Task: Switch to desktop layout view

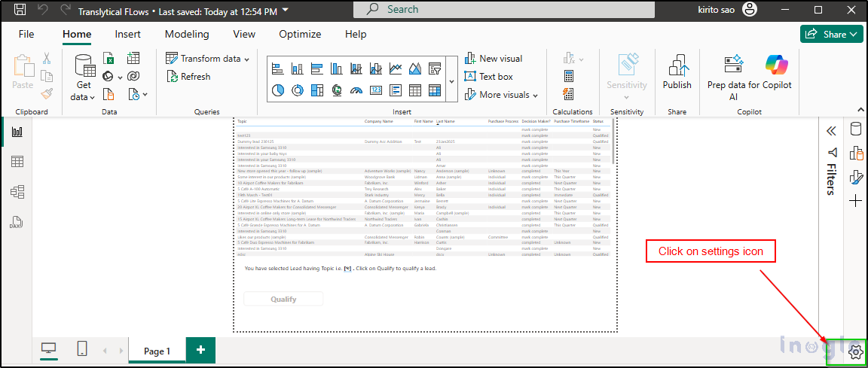Action: pyautogui.click(x=49, y=349)
